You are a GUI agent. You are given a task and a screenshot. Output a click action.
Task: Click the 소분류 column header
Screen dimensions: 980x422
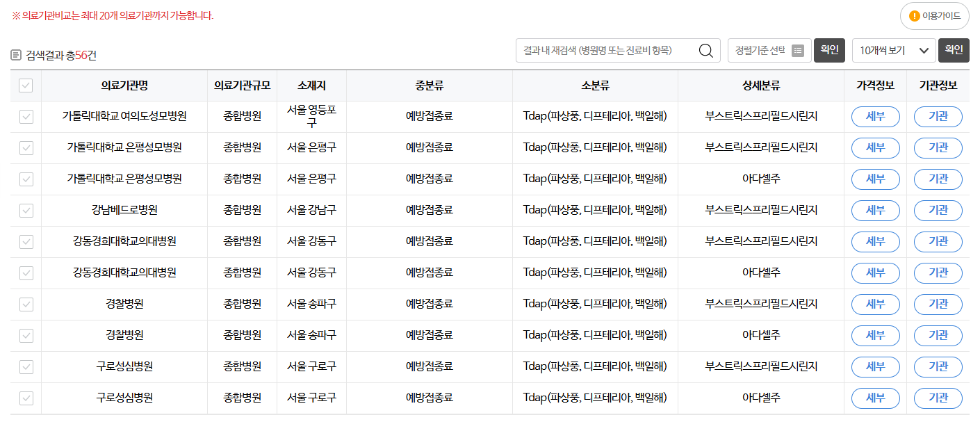[x=595, y=86]
